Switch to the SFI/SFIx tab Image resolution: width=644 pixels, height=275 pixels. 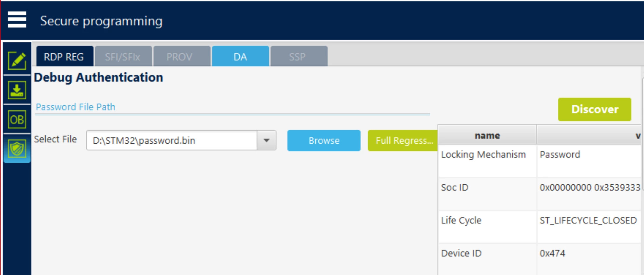(123, 56)
